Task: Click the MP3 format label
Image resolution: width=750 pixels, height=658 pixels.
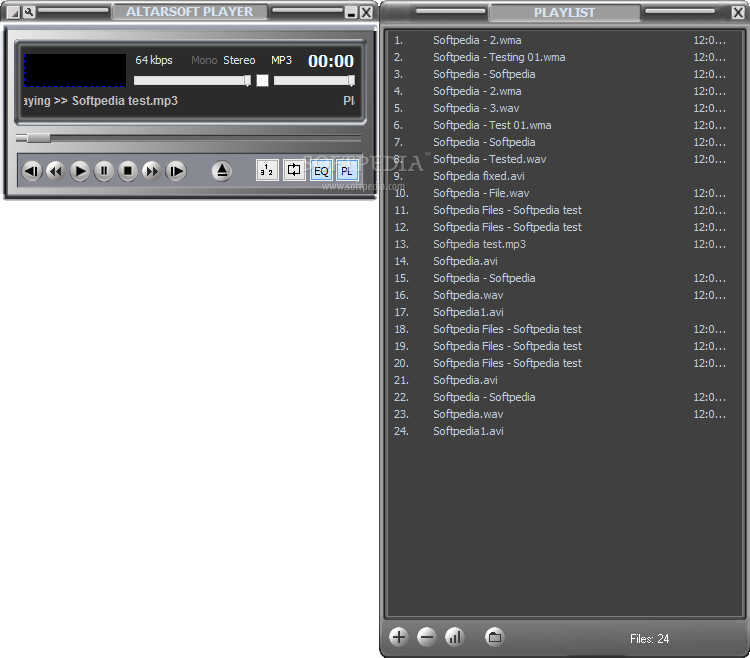Action: pos(281,60)
